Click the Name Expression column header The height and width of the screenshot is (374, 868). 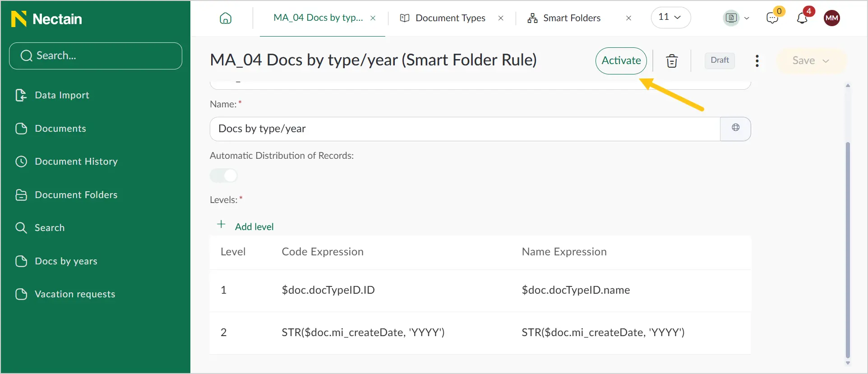point(564,252)
